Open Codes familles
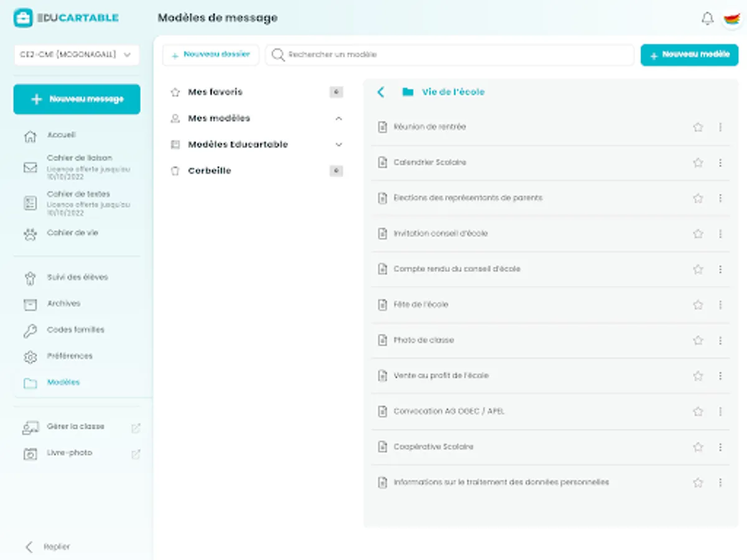Image resolution: width=747 pixels, height=560 pixels. [x=77, y=330]
